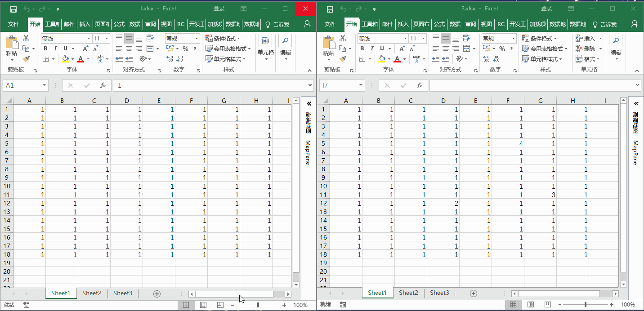Screen dimensions: 644x311
Task: Open the 视图 View tab in 2.xlsx
Action: pos(486,24)
